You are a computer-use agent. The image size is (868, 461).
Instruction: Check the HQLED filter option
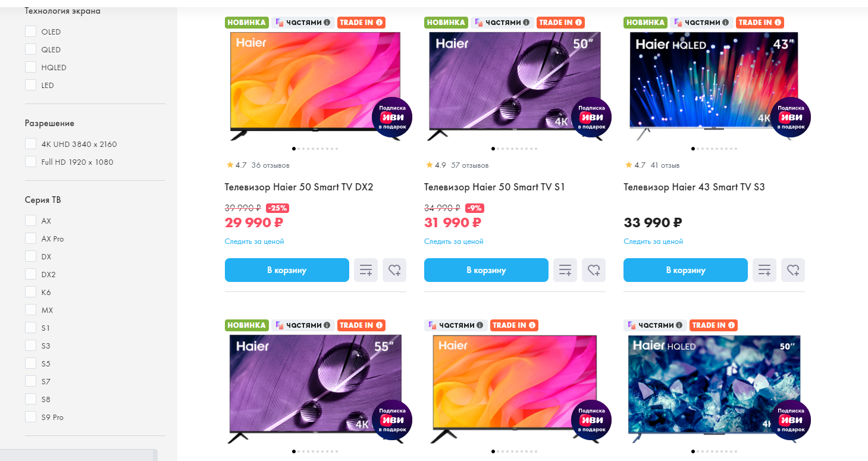[x=31, y=67]
